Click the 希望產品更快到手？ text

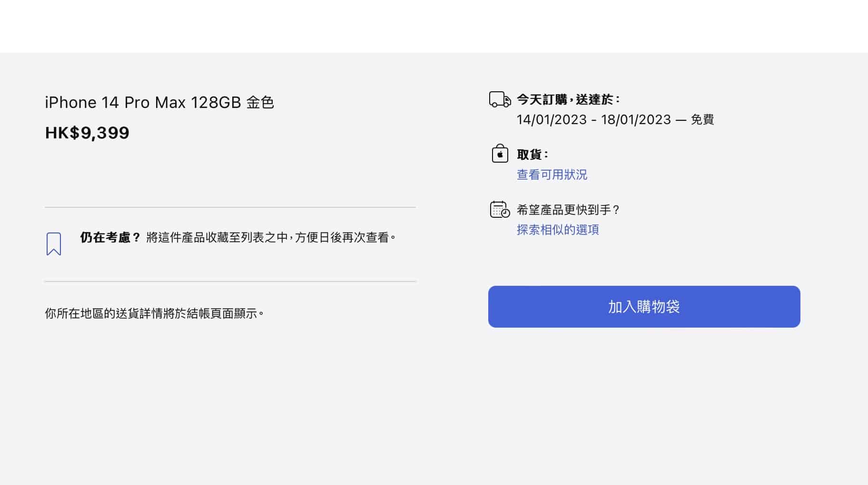569,210
